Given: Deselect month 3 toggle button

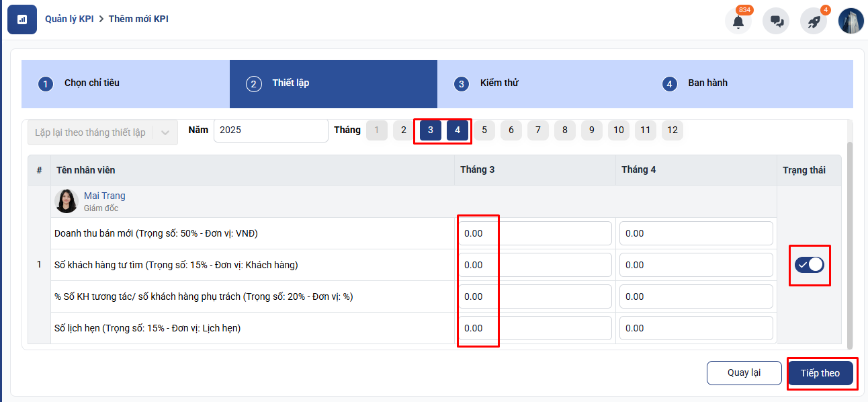Looking at the screenshot, I should (x=431, y=130).
